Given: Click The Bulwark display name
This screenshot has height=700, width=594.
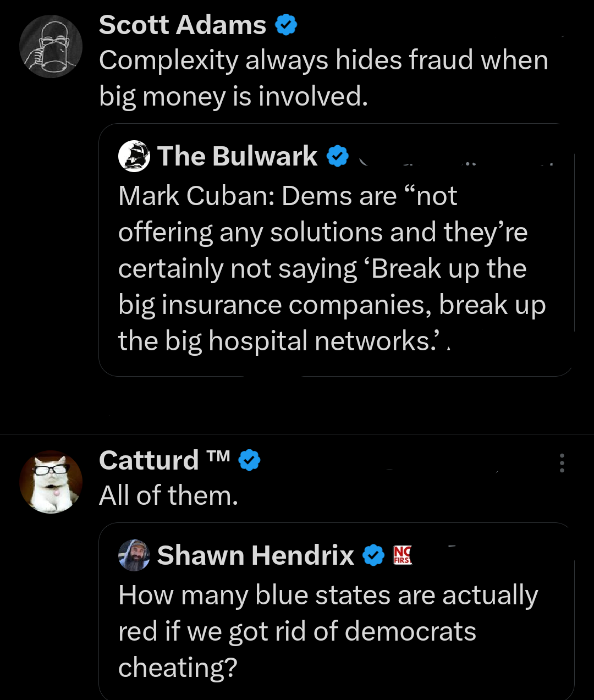Looking at the screenshot, I should (237, 156).
